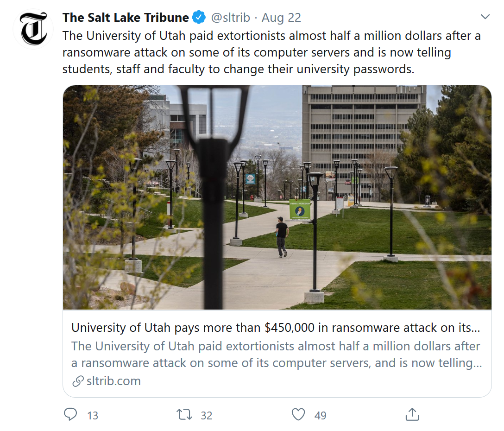The image size is (504, 431).
Task: Like the tweet with the heart icon
Action: pyautogui.click(x=298, y=414)
